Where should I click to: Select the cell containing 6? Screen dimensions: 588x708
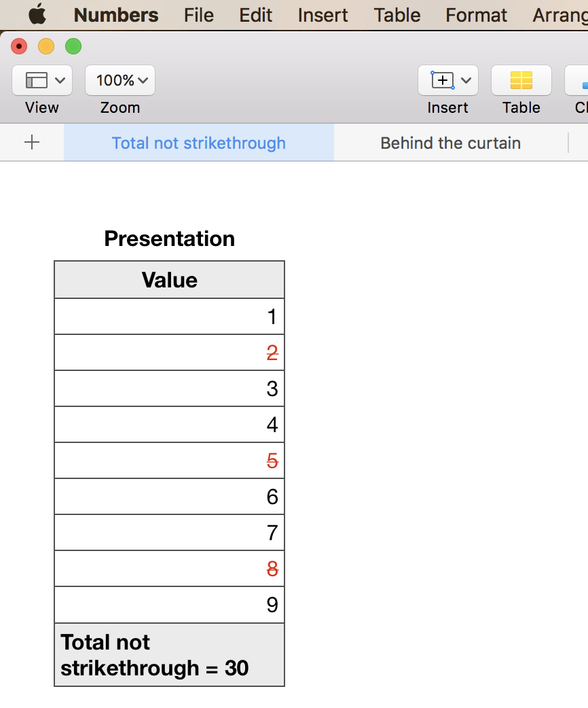pyautogui.click(x=169, y=497)
